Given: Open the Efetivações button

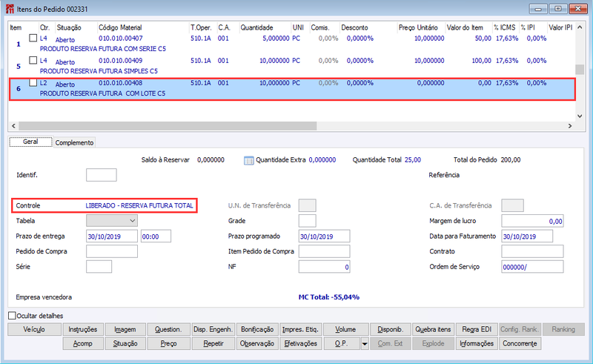Looking at the screenshot, I should pyautogui.click(x=301, y=343).
